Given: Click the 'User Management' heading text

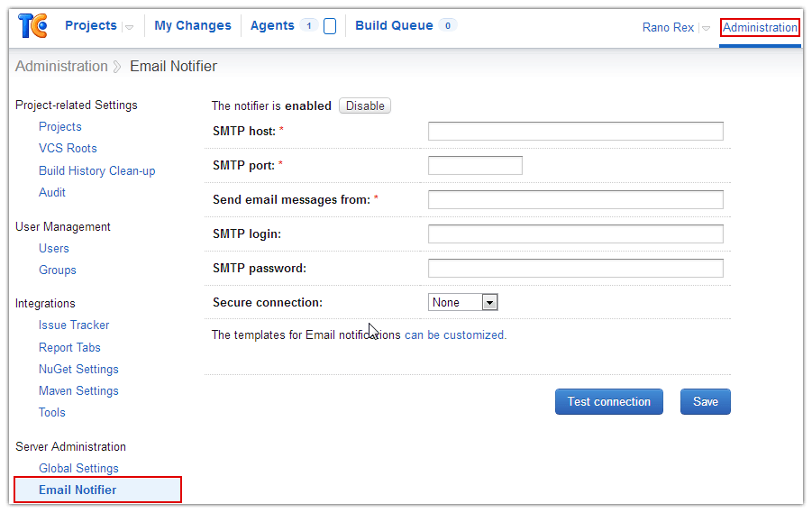Looking at the screenshot, I should click(x=63, y=227).
